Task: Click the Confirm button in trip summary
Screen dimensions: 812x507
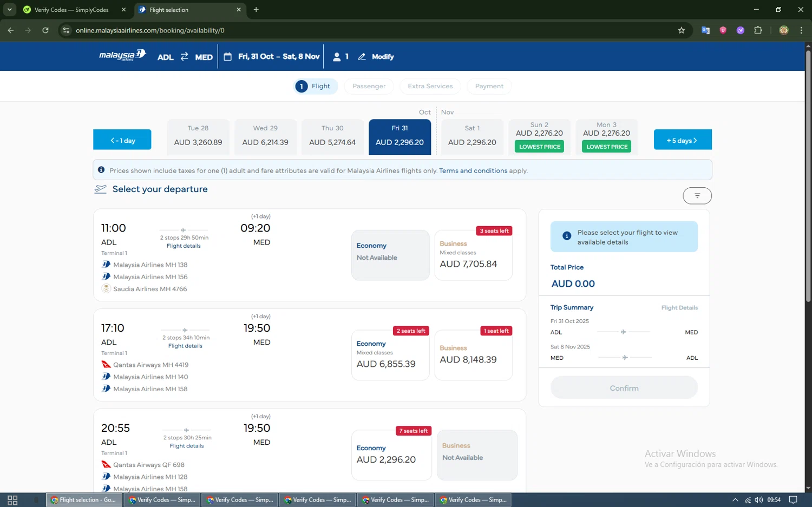Action: tap(624, 388)
